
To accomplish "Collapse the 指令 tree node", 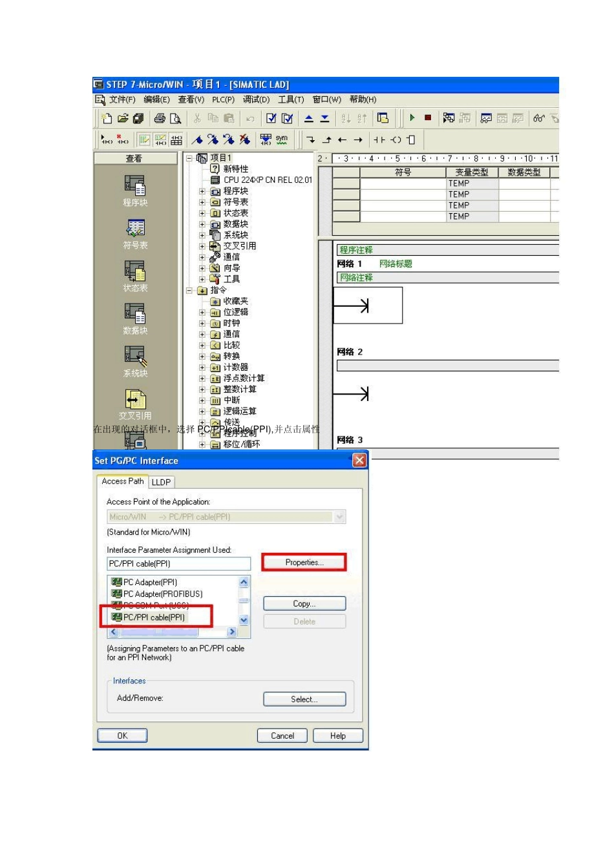I will point(189,290).
